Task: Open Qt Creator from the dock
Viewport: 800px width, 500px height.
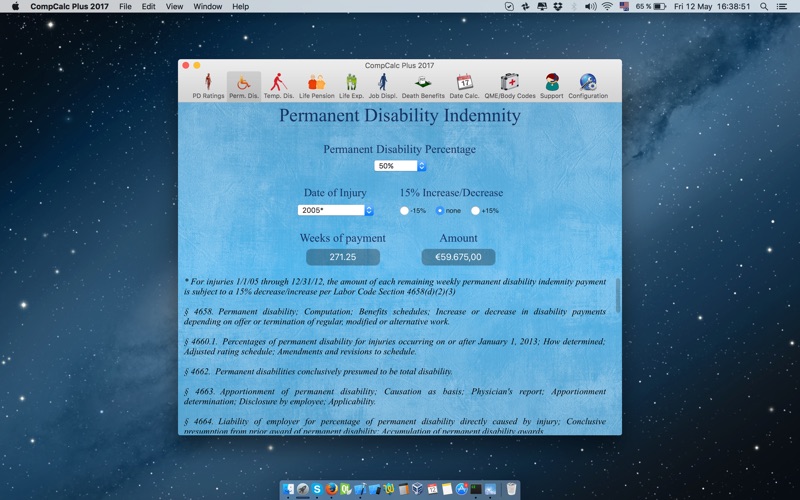Action: point(345,489)
